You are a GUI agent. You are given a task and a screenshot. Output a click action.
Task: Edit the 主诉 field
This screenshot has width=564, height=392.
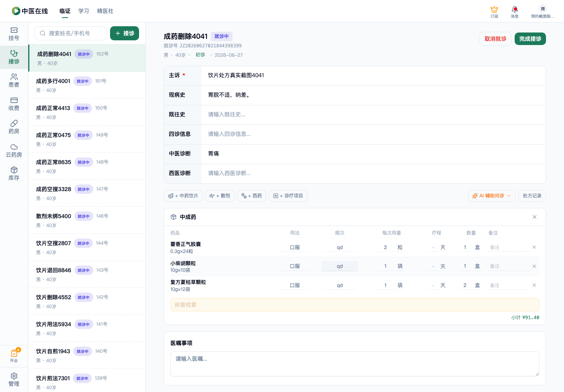(374, 76)
